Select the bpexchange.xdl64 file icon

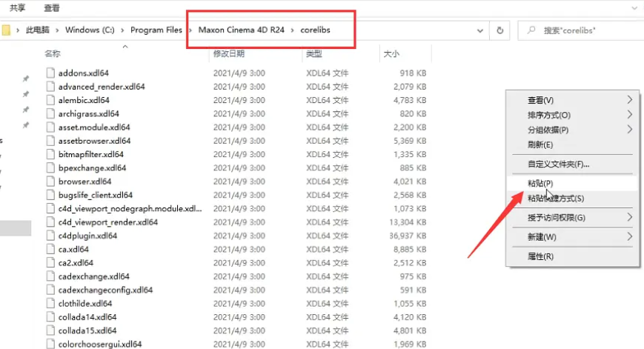click(x=50, y=168)
